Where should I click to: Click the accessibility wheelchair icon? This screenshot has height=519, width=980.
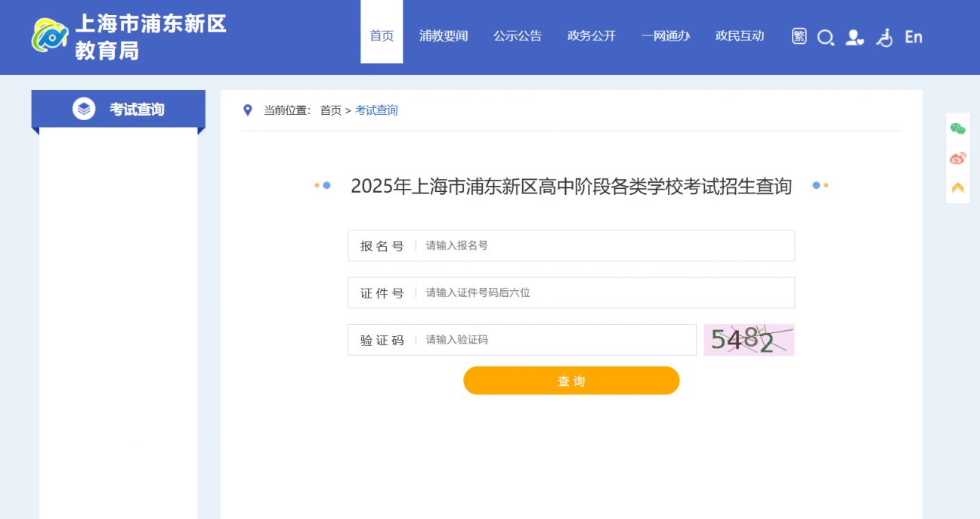click(884, 37)
